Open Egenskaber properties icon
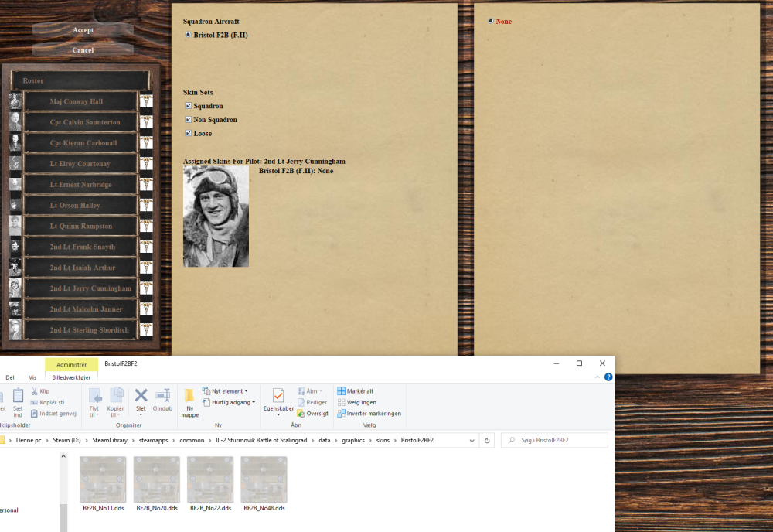This screenshot has width=773, height=532. click(x=278, y=396)
